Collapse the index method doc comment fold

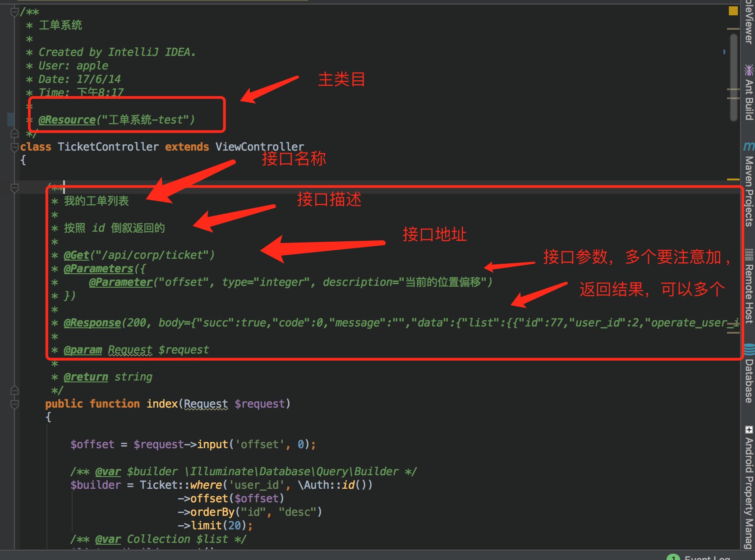[x=14, y=188]
